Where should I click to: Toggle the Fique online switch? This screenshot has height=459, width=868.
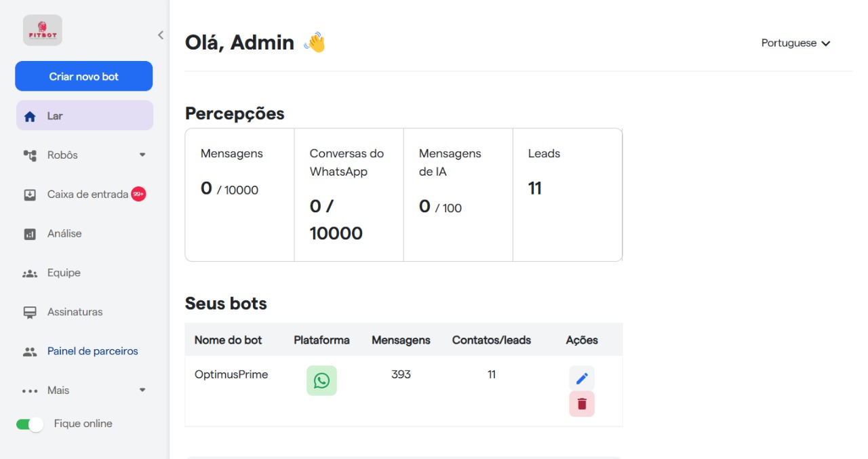pyautogui.click(x=30, y=424)
